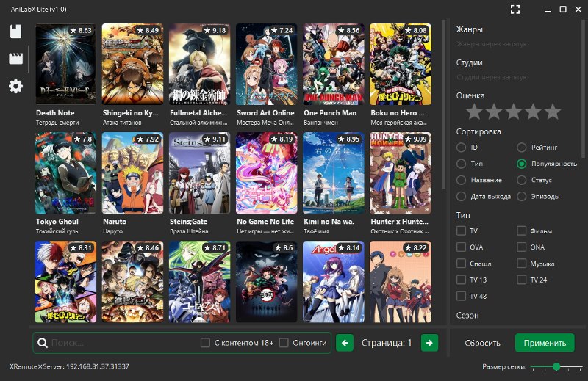Enable the 18+ content checkbox

[206, 343]
